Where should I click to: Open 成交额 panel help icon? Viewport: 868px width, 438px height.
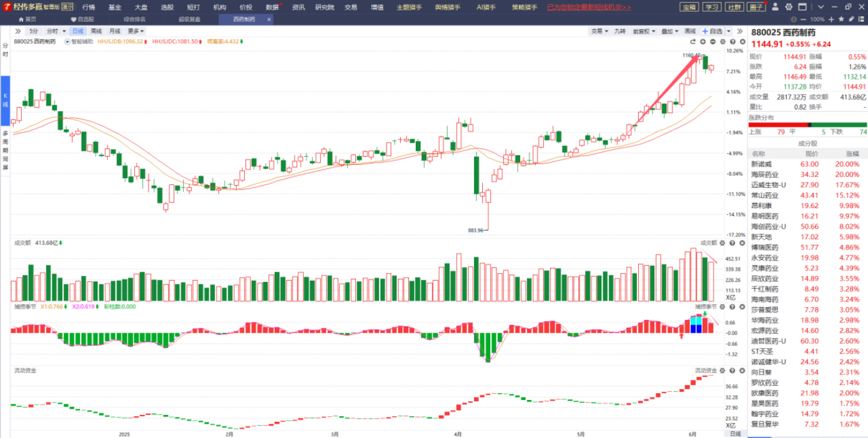pyautogui.click(x=732, y=243)
